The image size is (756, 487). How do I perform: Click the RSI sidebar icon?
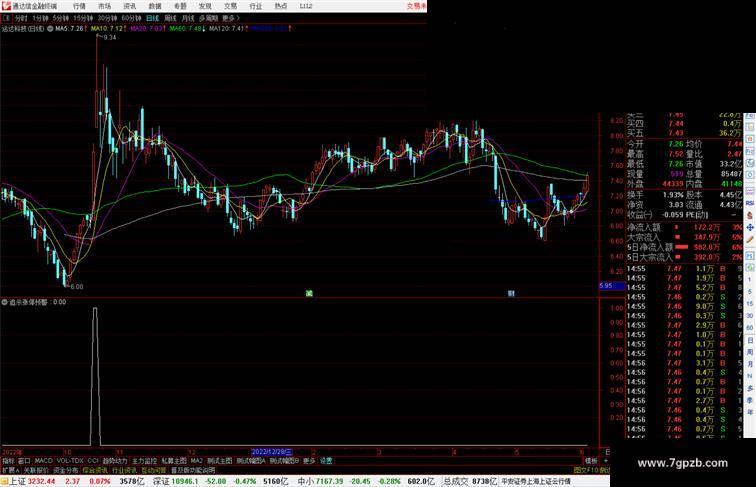(x=750, y=204)
